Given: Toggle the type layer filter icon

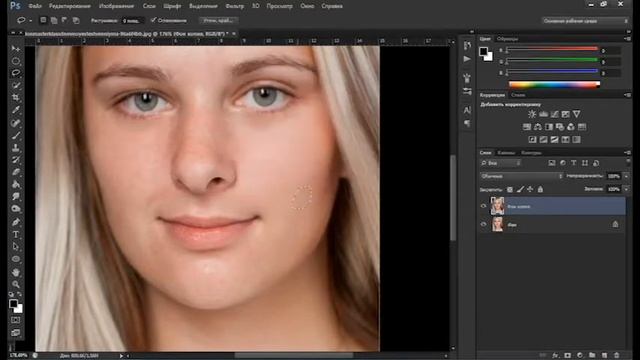Looking at the screenshot, I should pyautogui.click(x=573, y=163).
